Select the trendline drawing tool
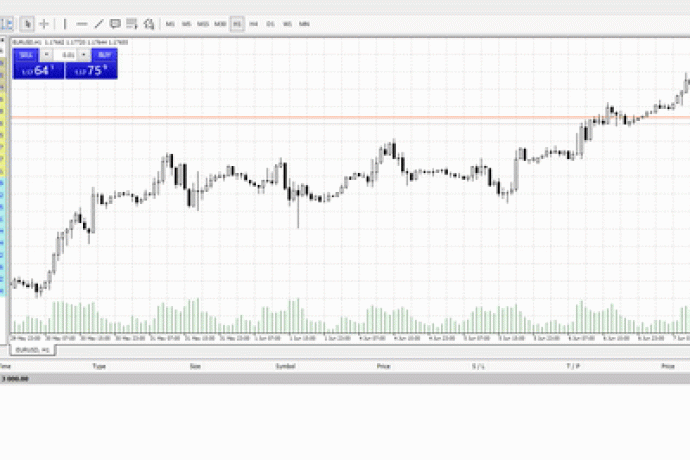 (99, 24)
